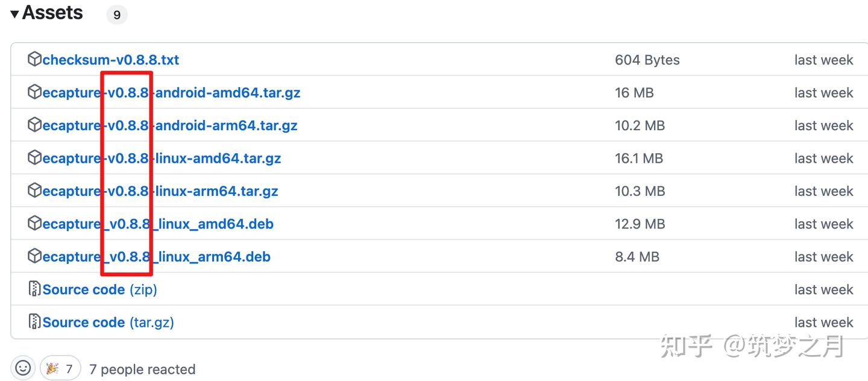Viewport: 868px width, 381px height.
Task: Click the Assets count badge showing 9
Action: pos(117,15)
